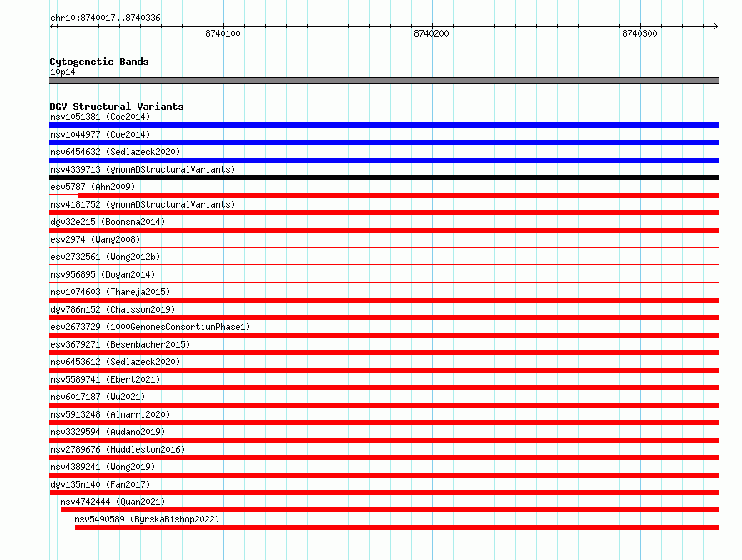This screenshot has height=560, width=742.
Task: Open nsv2789676 (Huddleston2016) variant
Action: tap(118, 449)
